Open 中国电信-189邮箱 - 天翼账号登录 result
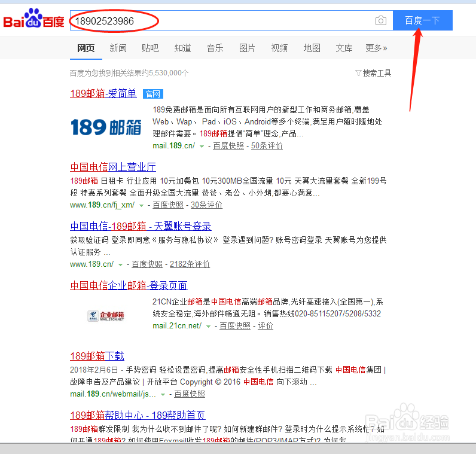The image size is (476, 454). (x=141, y=226)
